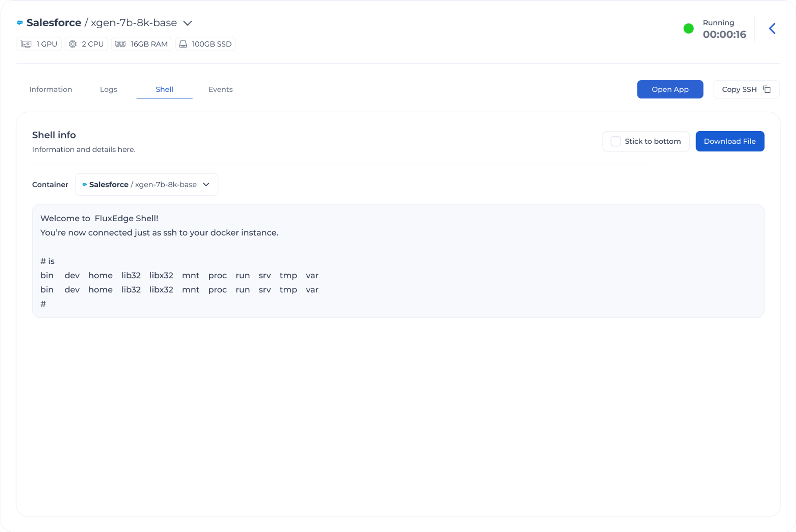
Task: Click the RAM memory icon
Action: tap(120, 44)
